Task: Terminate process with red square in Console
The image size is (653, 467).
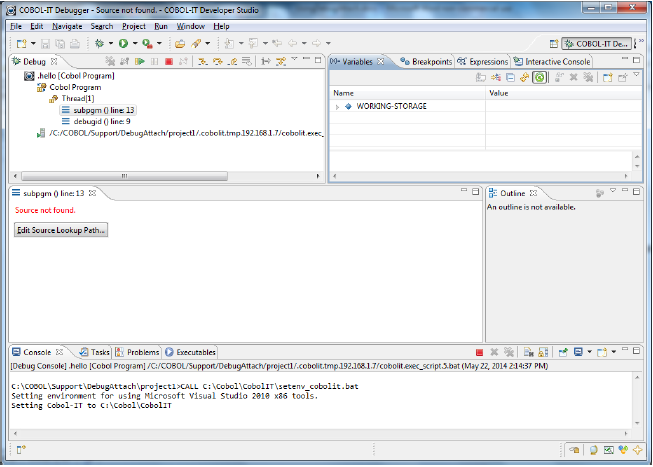Action: pyautogui.click(x=479, y=352)
